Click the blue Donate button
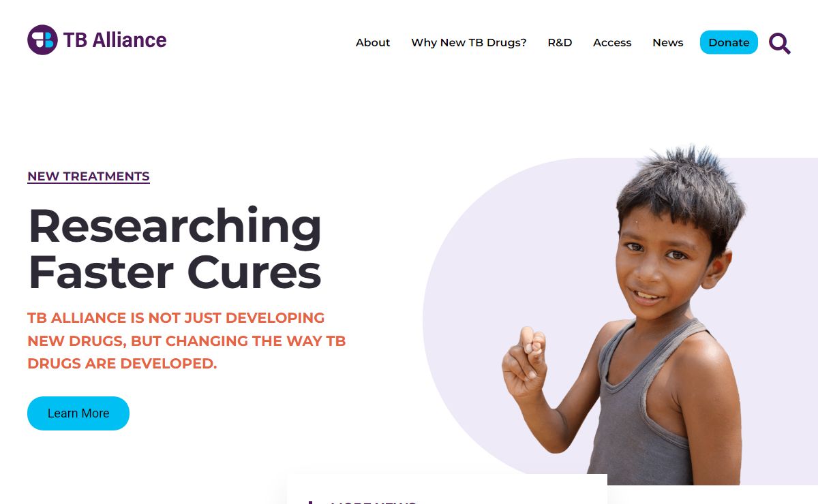This screenshot has width=818, height=504. tap(729, 42)
